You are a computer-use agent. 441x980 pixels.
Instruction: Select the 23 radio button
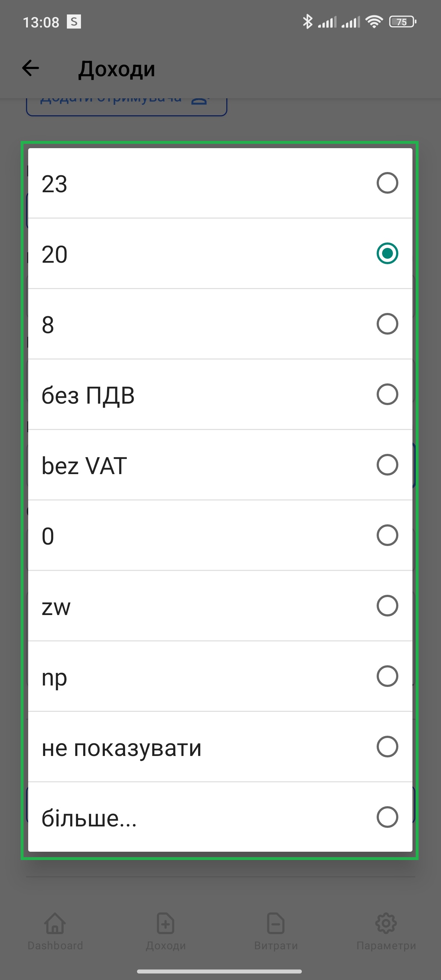(x=388, y=183)
